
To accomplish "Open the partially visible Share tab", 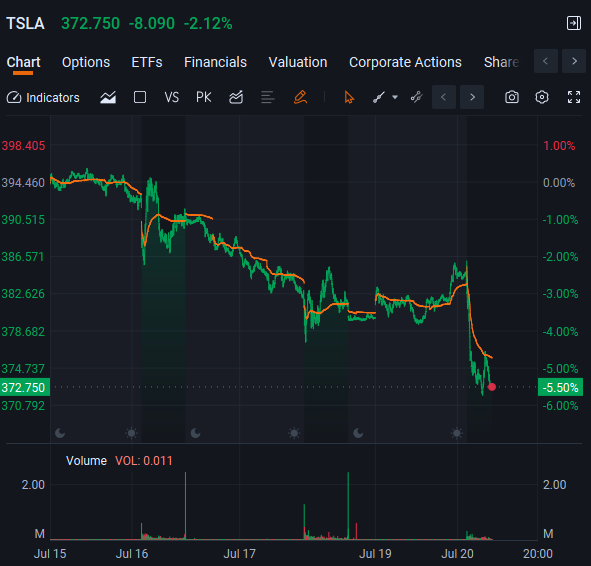I will coord(502,62).
